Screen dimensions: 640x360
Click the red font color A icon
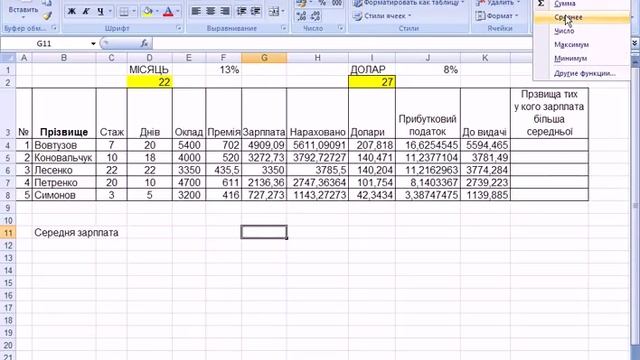click(x=168, y=11)
